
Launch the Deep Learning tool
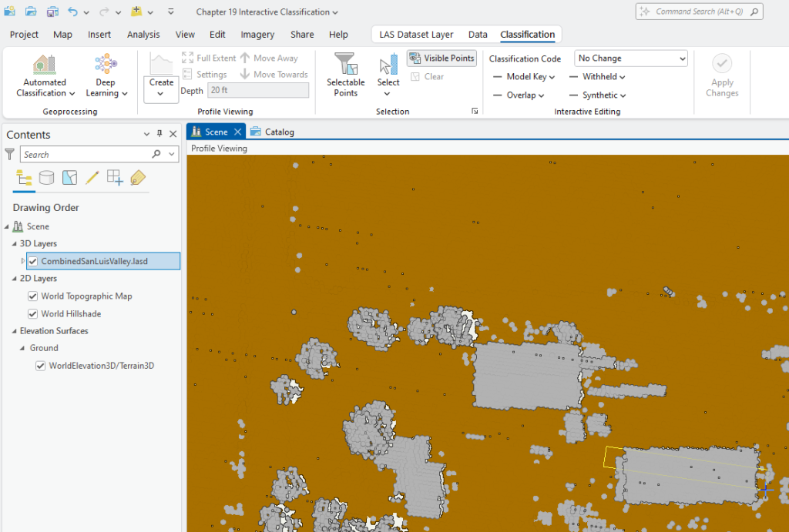point(106,73)
